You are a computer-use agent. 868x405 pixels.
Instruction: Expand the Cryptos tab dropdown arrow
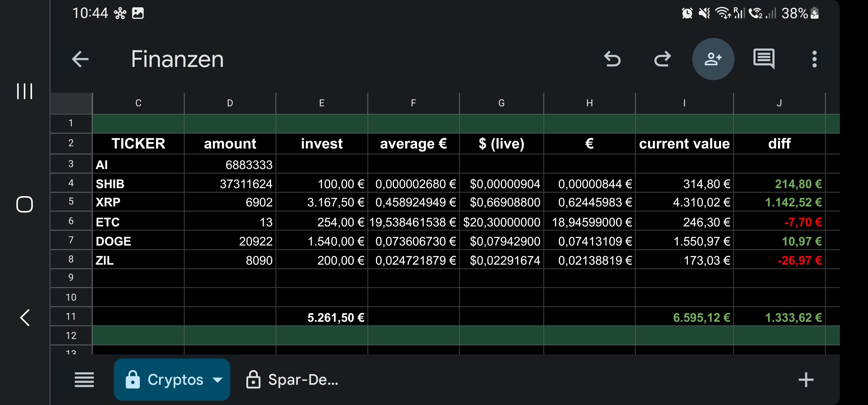coord(218,380)
